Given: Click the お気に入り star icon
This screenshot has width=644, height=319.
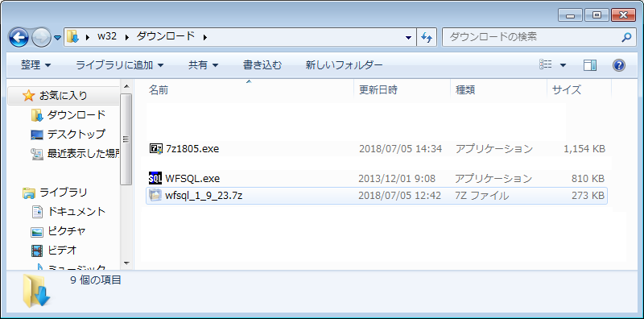Looking at the screenshot, I should click(29, 96).
